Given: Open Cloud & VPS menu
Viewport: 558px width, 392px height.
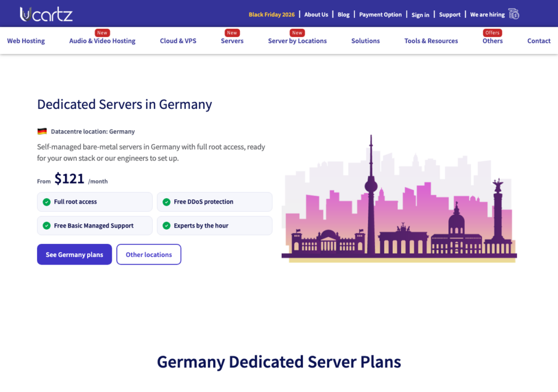Looking at the screenshot, I should click(178, 41).
